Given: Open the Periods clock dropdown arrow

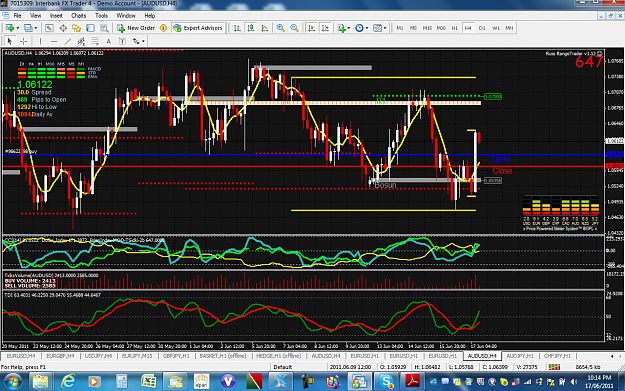Looking at the screenshot, I should [x=367, y=28].
